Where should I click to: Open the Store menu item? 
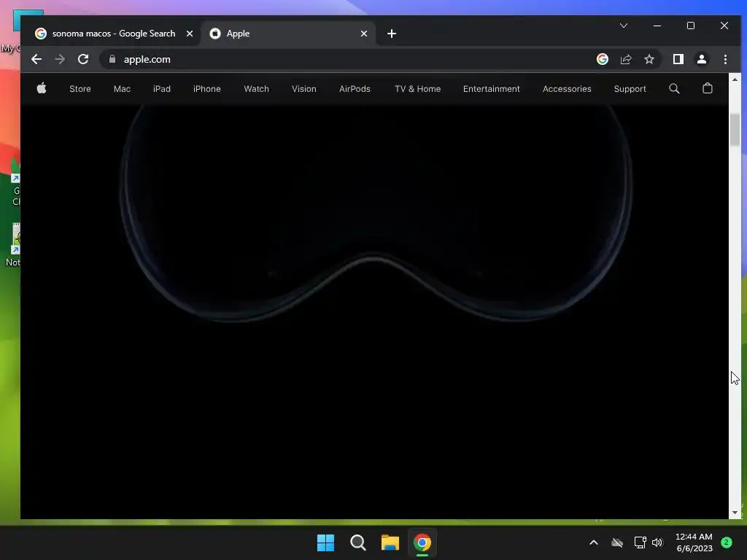[x=80, y=88]
